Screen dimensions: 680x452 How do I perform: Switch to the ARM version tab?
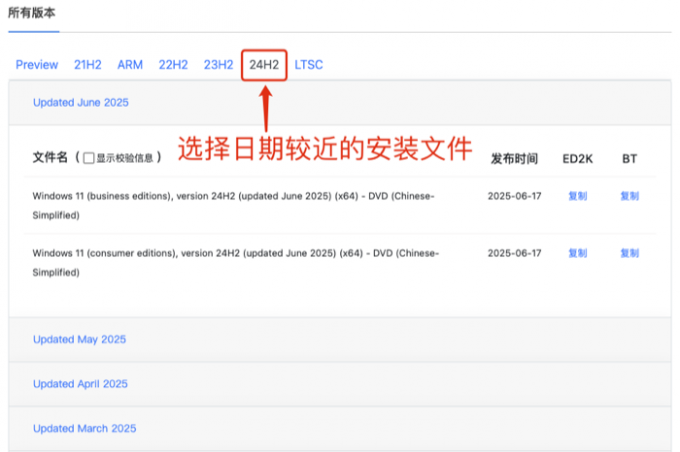(x=130, y=65)
